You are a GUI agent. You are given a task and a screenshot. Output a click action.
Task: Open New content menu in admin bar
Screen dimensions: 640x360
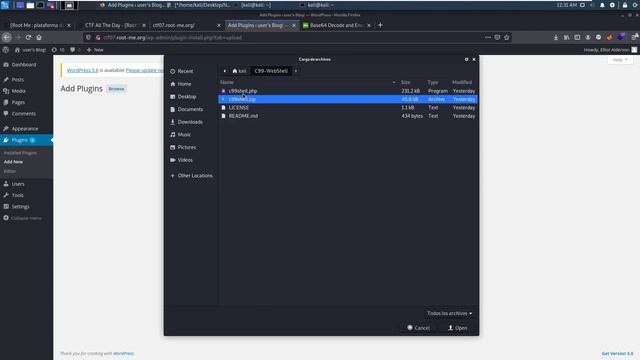pyautogui.click(x=95, y=50)
